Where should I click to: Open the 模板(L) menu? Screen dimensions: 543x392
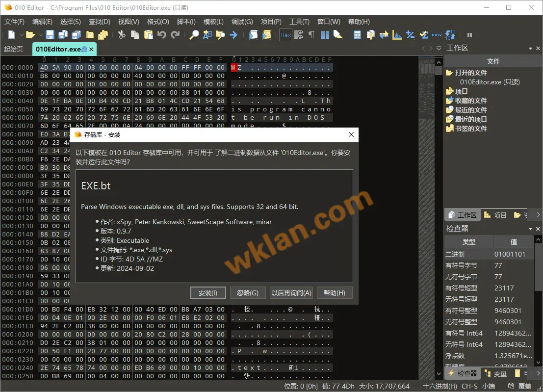pyautogui.click(x=213, y=22)
